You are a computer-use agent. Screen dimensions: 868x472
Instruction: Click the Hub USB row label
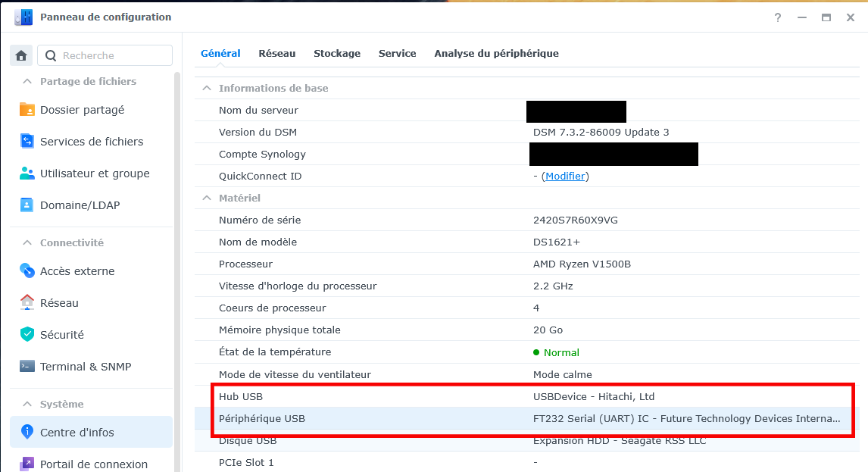click(240, 397)
